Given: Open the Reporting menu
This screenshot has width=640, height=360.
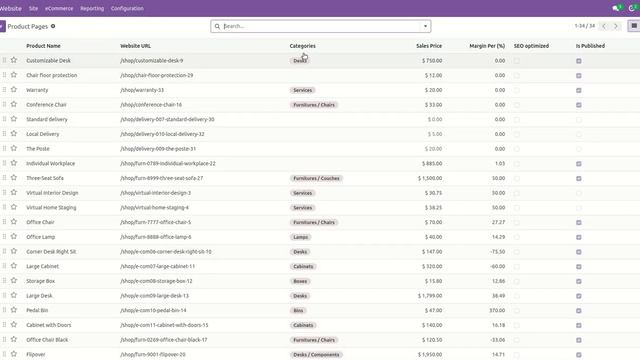Looking at the screenshot, I should pyautogui.click(x=92, y=8).
